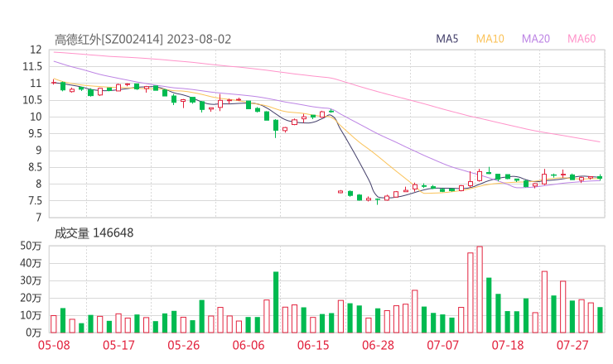Click the 05-26 date axis label

pos(184,345)
